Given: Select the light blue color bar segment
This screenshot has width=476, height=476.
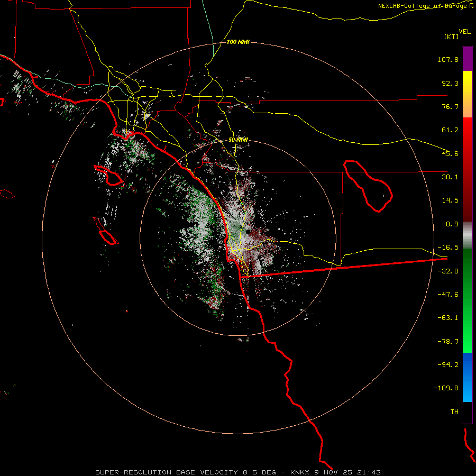Looking at the screenshot, I should [x=467, y=391].
